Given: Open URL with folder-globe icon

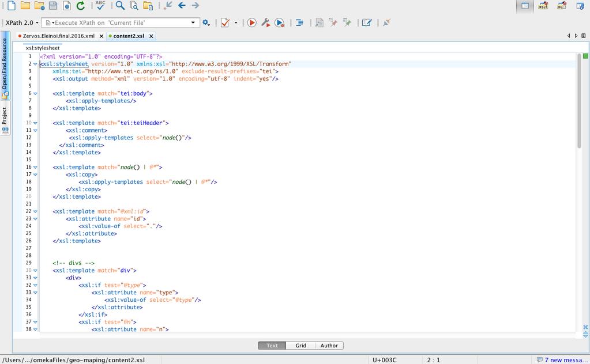Looking at the screenshot, I should point(39,5).
